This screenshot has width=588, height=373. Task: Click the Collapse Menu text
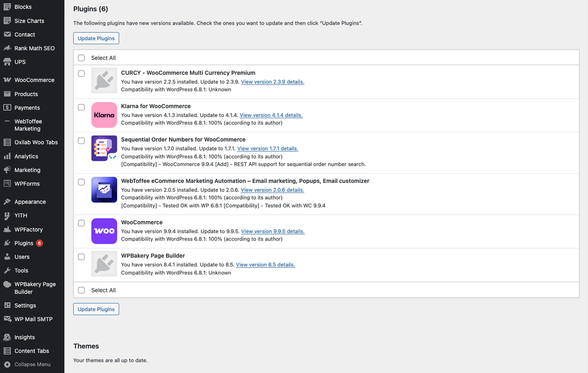pos(32,364)
